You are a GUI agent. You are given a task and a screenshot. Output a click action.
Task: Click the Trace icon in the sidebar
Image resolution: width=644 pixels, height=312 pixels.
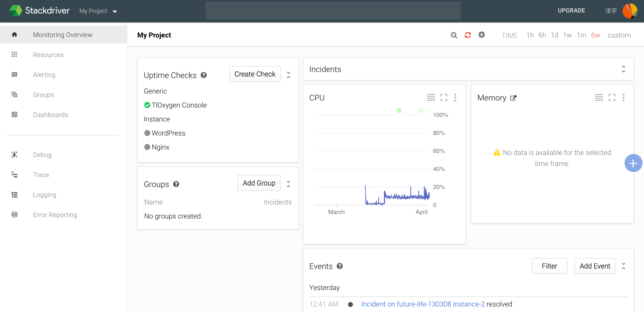14,174
